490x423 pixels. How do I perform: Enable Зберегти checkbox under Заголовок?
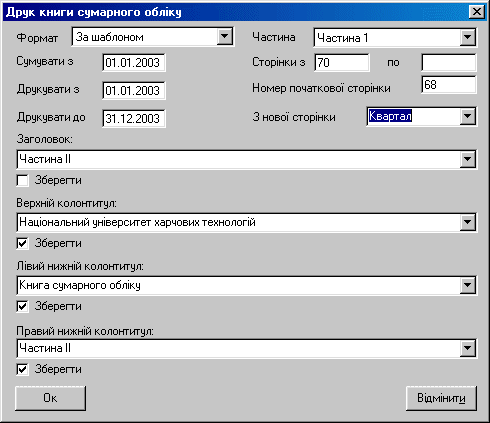22,180
